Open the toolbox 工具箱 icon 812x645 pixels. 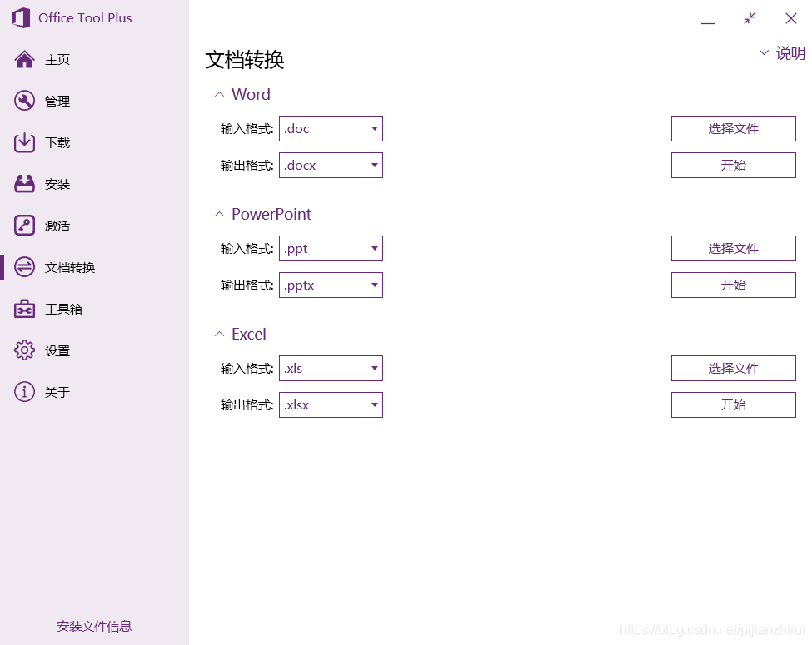[24, 309]
